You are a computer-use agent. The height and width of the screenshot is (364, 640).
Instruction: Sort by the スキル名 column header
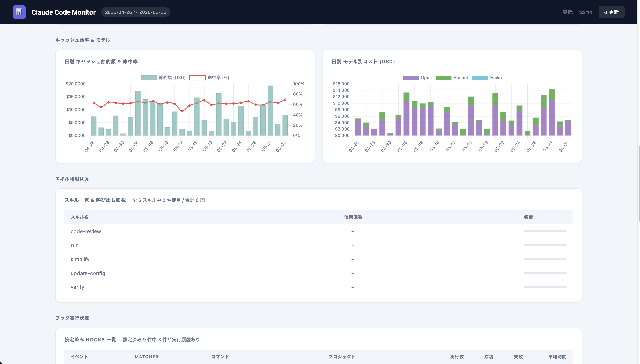click(80, 217)
